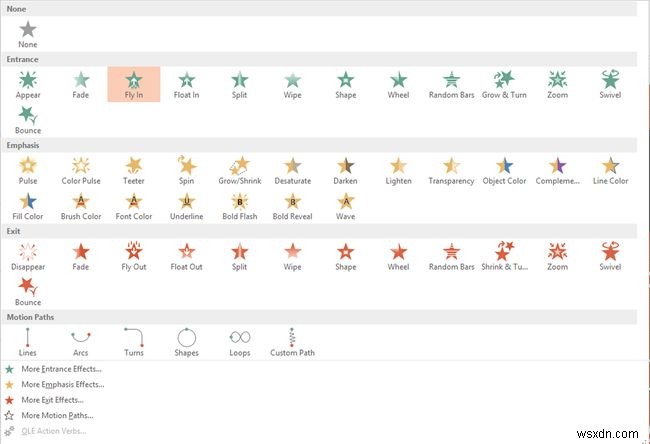Choose the Split entrance effect
The width and height of the screenshot is (650, 444).
pos(240,85)
